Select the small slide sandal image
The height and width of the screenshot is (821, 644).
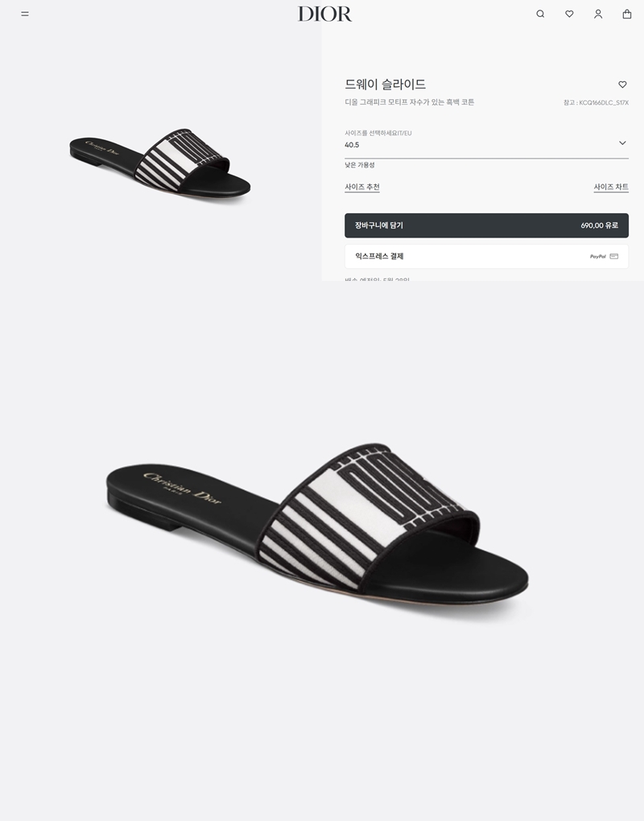160,163
